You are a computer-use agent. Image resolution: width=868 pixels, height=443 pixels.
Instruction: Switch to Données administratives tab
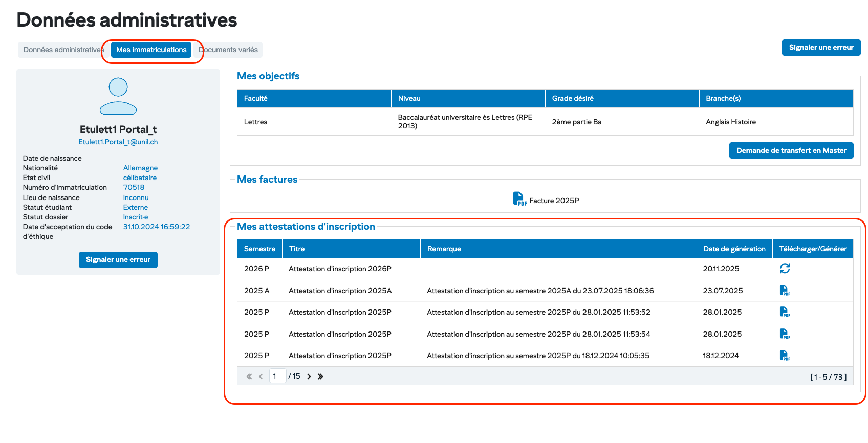pos(62,50)
